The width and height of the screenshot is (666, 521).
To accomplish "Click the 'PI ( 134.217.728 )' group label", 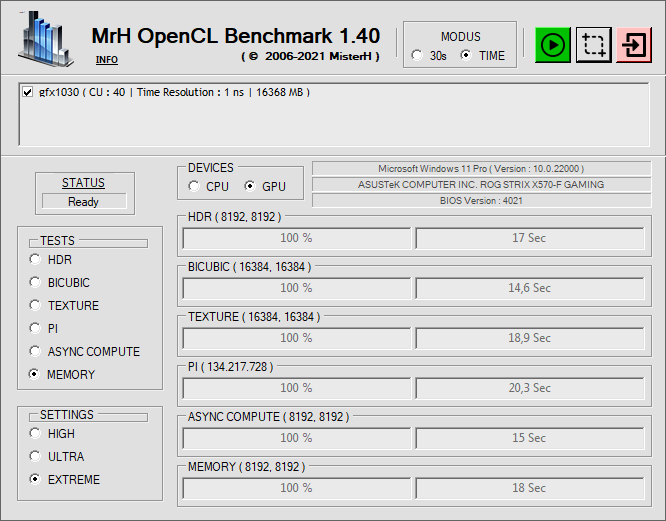I will click(x=231, y=367).
